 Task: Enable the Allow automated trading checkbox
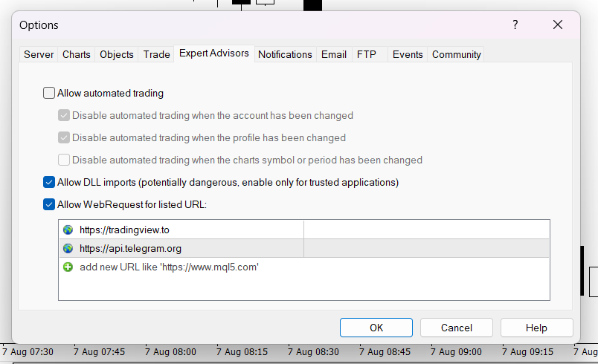tap(50, 94)
